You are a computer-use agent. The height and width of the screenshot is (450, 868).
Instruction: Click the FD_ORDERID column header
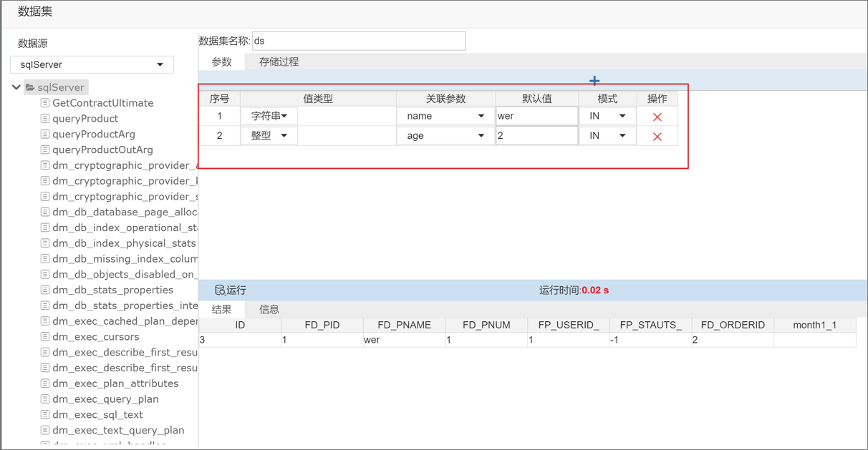click(733, 325)
